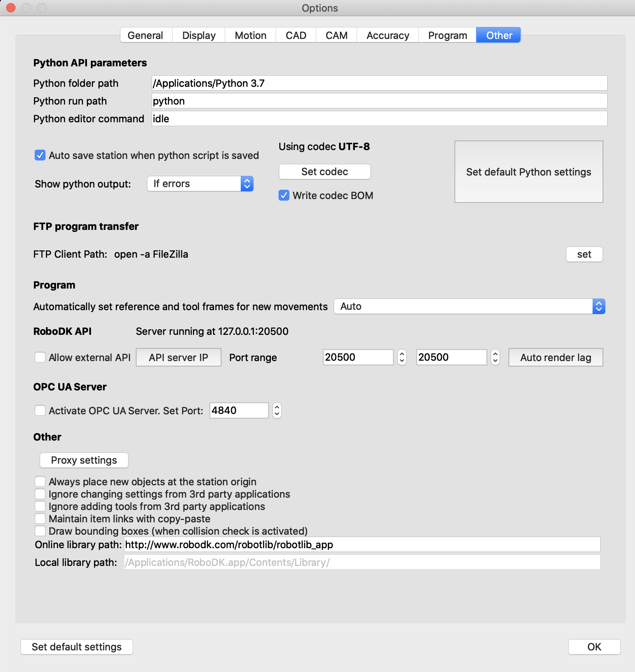635x672 pixels.
Task: Enable Draw bounding boxes option
Action: (40, 531)
